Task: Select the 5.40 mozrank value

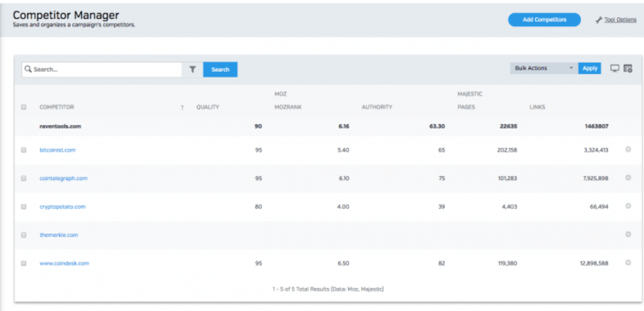Action: 343,150
